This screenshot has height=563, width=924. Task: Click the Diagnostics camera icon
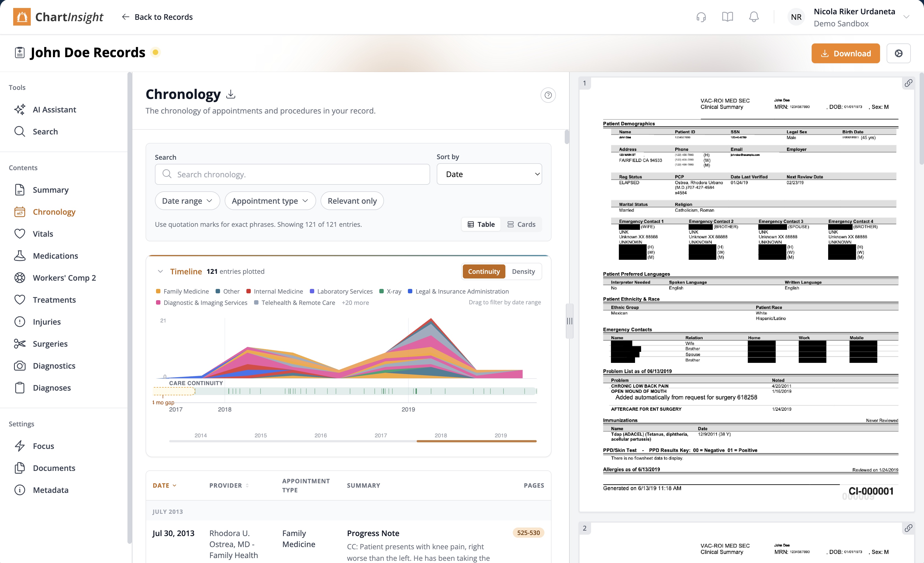[20, 366]
